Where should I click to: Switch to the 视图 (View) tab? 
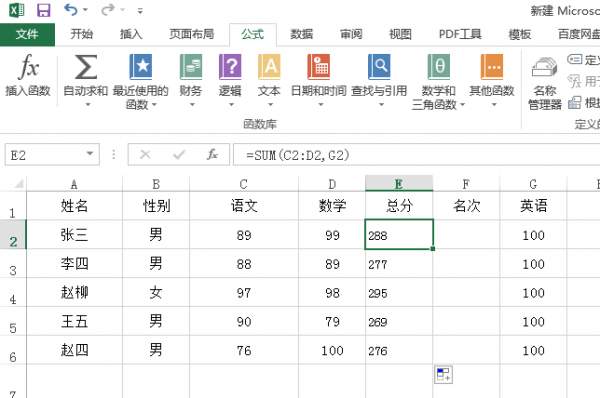(400, 34)
